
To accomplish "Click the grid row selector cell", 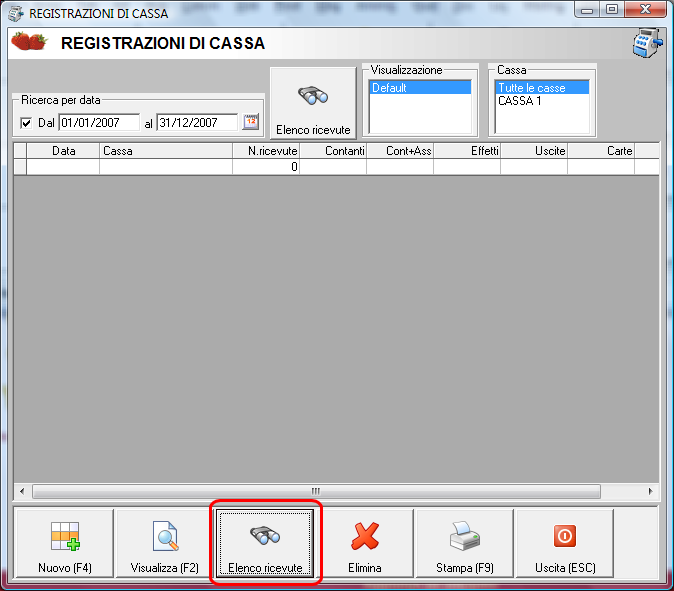I will [20, 167].
